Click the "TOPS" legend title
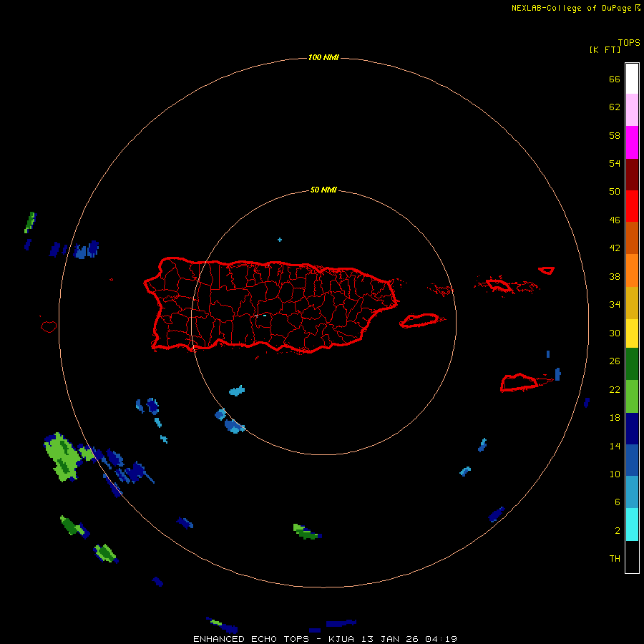Screen dimensions: 644x644 click(629, 42)
